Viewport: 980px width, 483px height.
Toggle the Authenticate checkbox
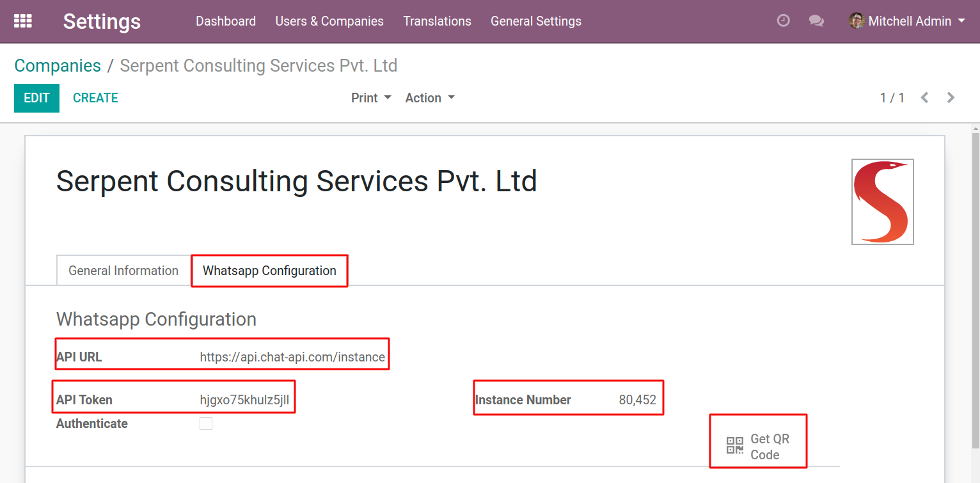(x=206, y=424)
